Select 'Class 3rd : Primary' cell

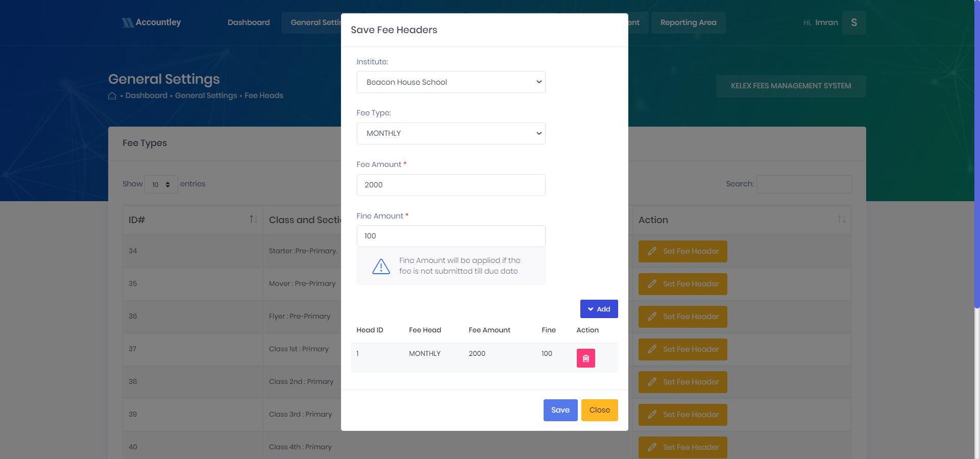coord(300,414)
